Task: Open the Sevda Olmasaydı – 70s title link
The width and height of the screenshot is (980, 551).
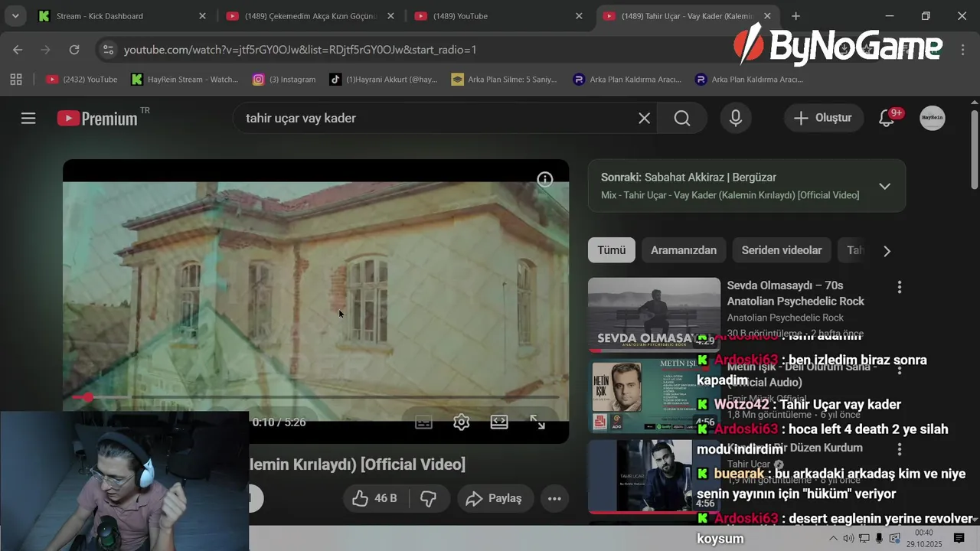Action: (795, 293)
